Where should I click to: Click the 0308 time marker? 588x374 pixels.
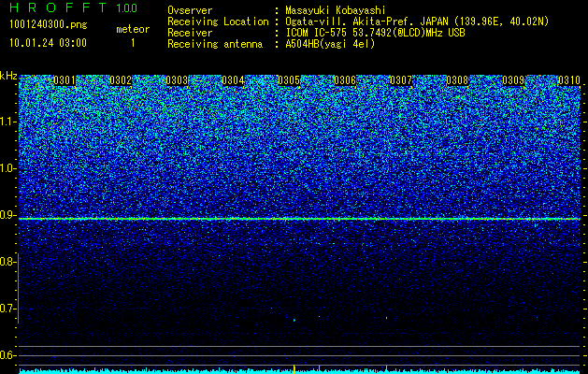[457, 80]
